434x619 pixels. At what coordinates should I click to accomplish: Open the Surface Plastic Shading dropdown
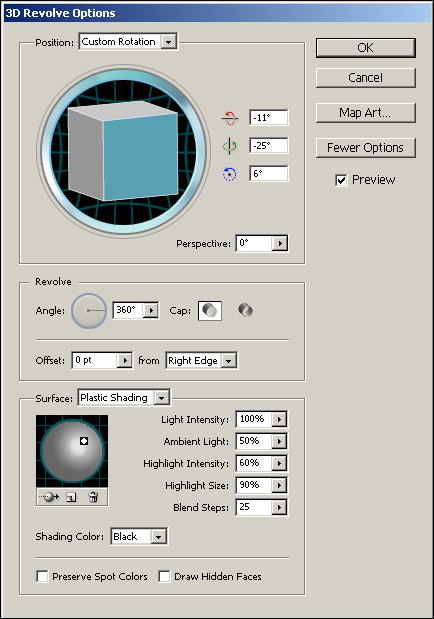(x=161, y=398)
